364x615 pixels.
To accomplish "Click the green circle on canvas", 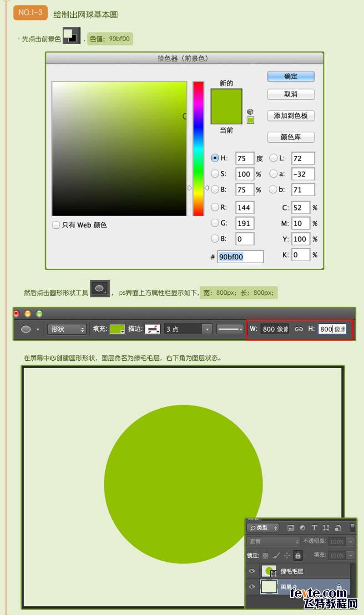I will coord(183,484).
